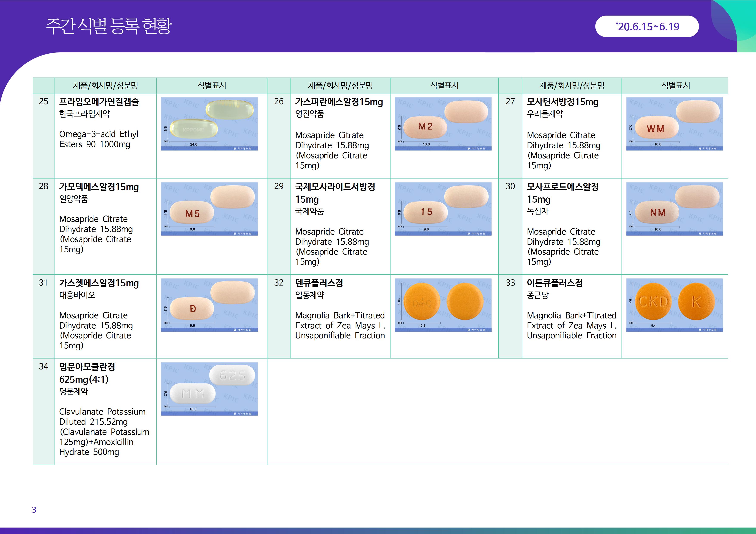Select product name 덴큐플러스정
The width and height of the screenshot is (756, 534).
319,283
